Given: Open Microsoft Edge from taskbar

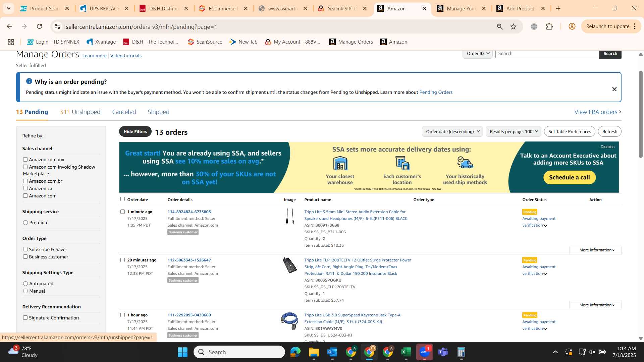Looking at the screenshot, I should (x=296, y=352).
